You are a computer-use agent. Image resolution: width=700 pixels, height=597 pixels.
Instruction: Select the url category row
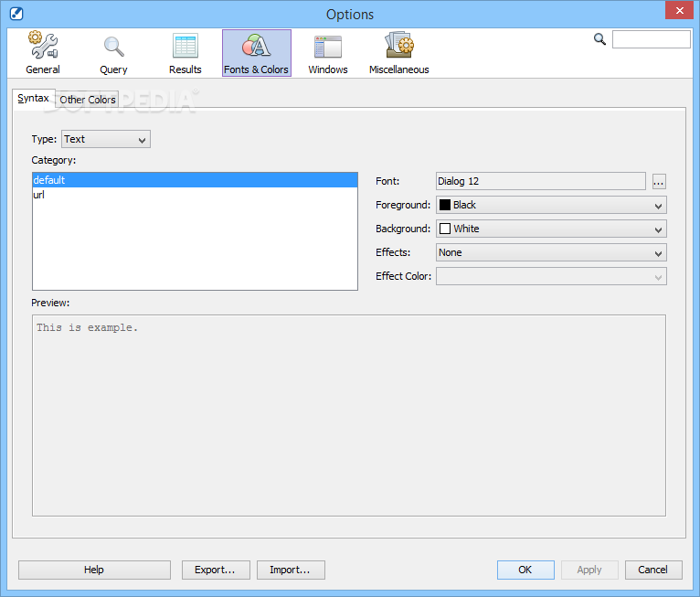click(195, 195)
